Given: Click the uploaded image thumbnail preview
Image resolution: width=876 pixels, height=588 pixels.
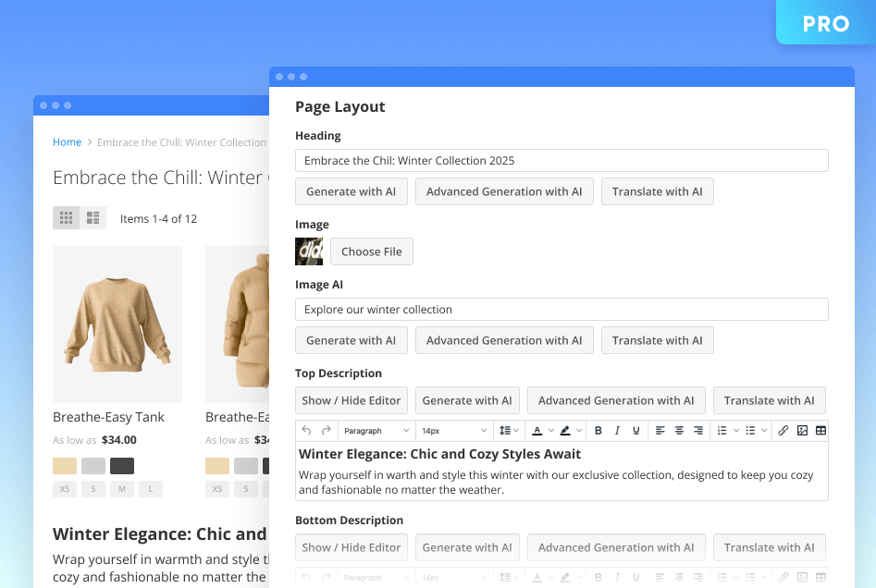Looking at the screenshot, I should click(x=309, y=251).
